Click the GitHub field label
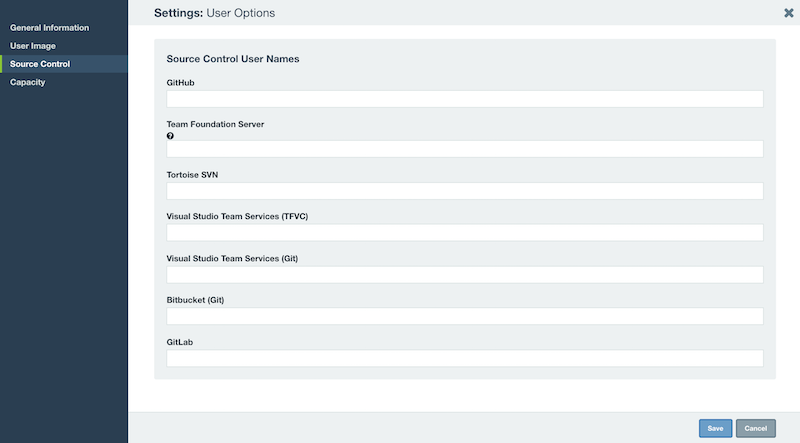Viewport: 800px width, 443px height. pos(180,83)
